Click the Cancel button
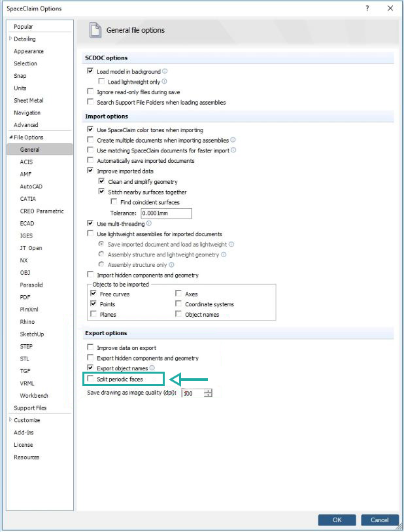This screenshot has width=404, height=532. coord(379,520)
